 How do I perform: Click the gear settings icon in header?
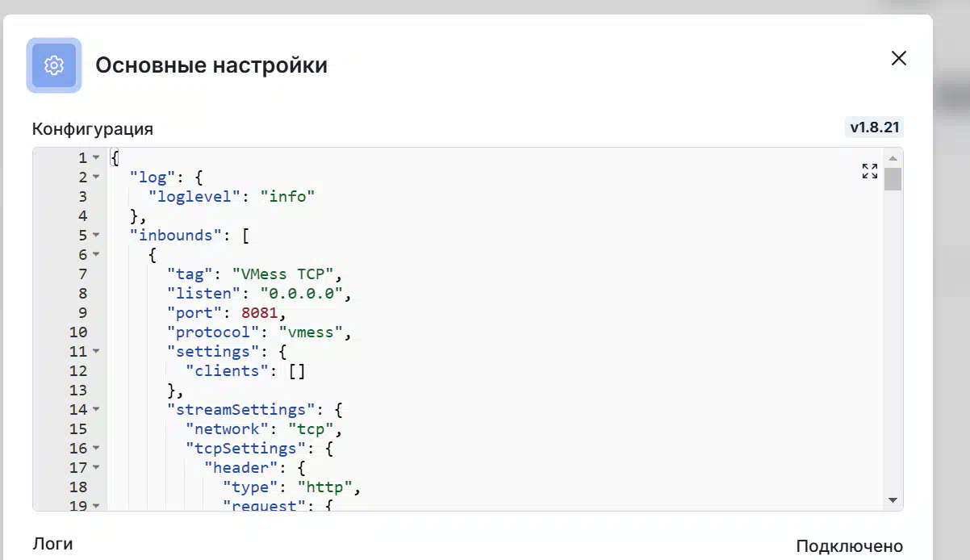pyautogui.click(x=54, y=65)
